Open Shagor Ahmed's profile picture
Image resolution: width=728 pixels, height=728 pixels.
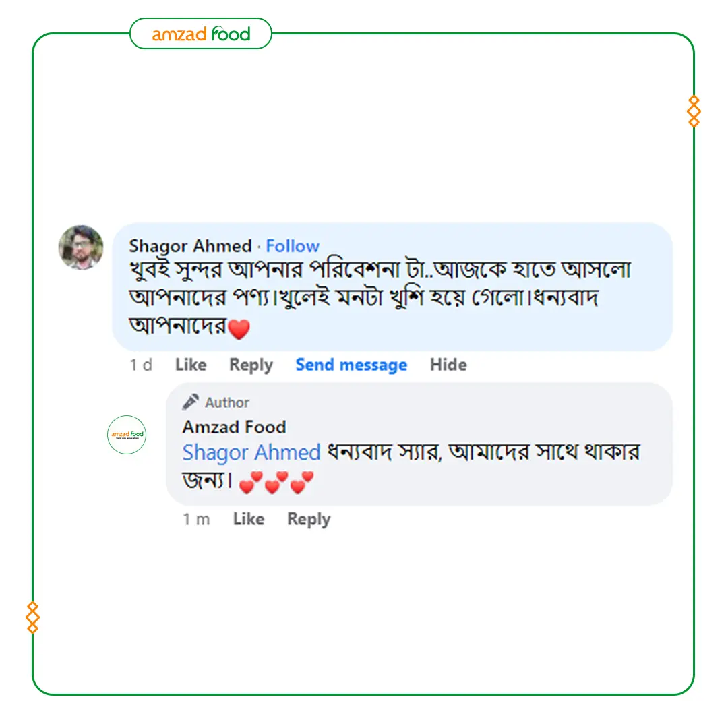coord(81,247)
